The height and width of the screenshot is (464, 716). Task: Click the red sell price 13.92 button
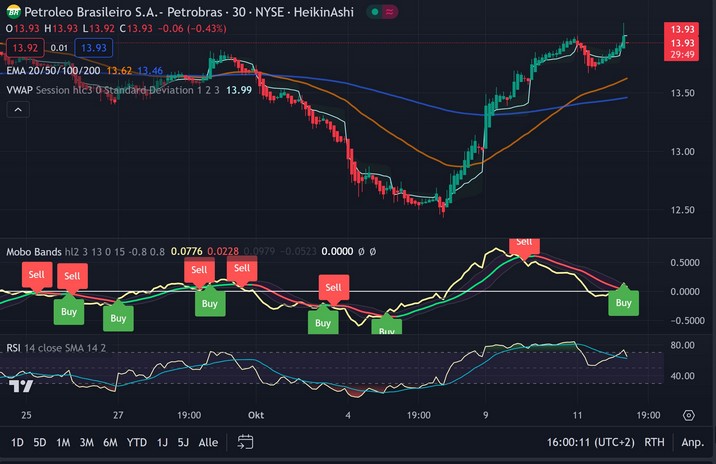tap(22, 47)
